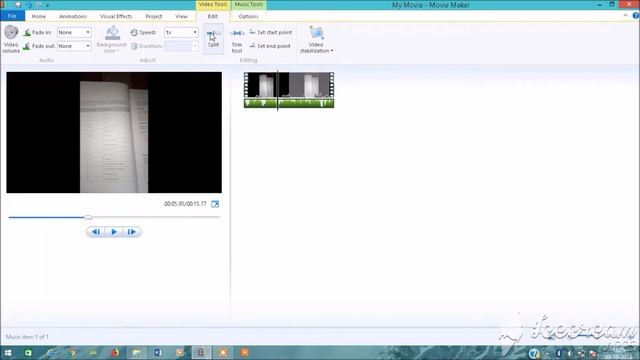Click the Save icon in quick access toolbar

tap(18, 5)
